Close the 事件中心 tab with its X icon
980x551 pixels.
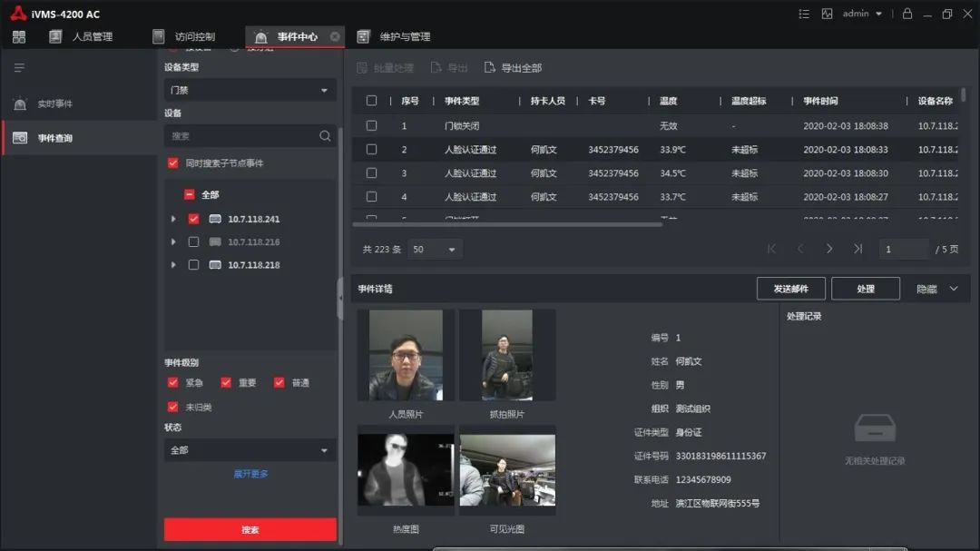335,37
